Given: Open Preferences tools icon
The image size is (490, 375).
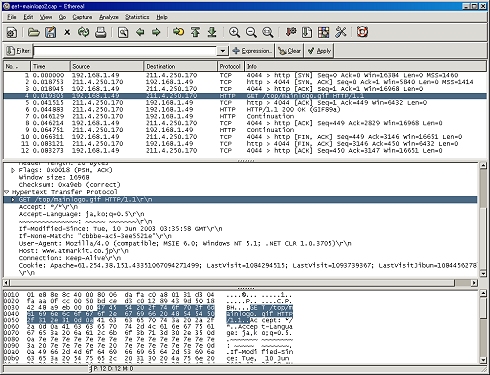Looking at the screenshot, I should pyautogui.click(x=340, y=32).
